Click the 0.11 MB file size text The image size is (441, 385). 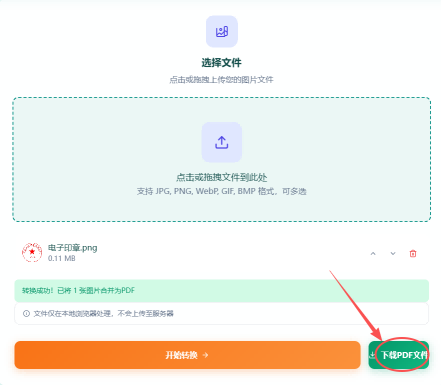pos(62,258)
